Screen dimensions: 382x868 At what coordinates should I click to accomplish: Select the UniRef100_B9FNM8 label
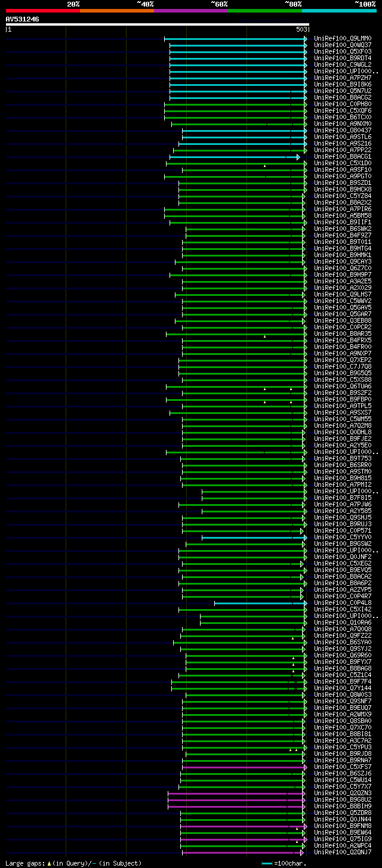(343, 826)
